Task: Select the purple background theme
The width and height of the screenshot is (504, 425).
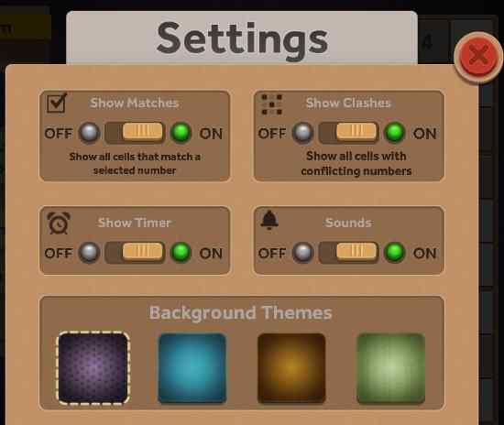Action: (93, 368)
